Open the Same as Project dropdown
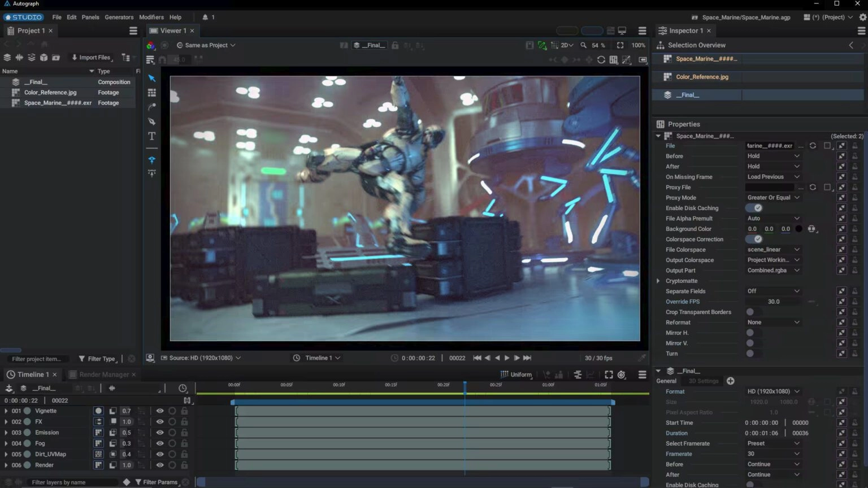Viewport: 868px width, 488px height. (206, 45)
